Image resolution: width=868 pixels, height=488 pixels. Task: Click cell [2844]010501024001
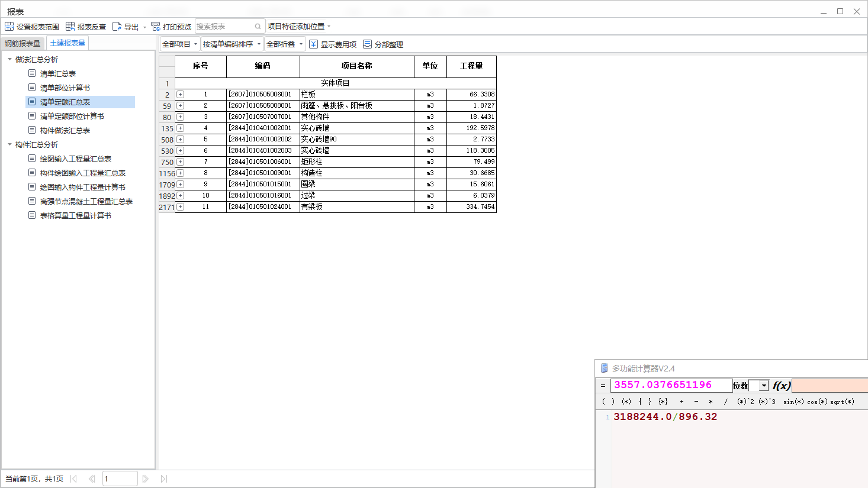(x=263, y=207)
